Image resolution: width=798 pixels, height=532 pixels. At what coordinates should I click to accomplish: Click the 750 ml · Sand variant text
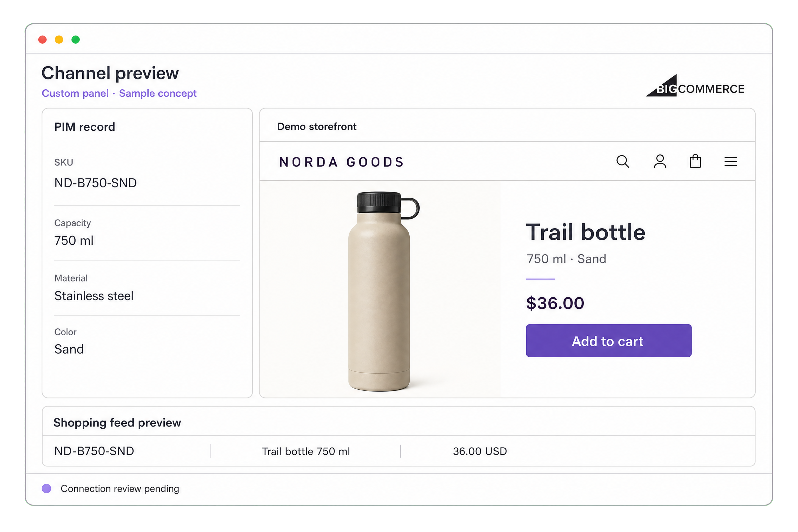point(566,259)
